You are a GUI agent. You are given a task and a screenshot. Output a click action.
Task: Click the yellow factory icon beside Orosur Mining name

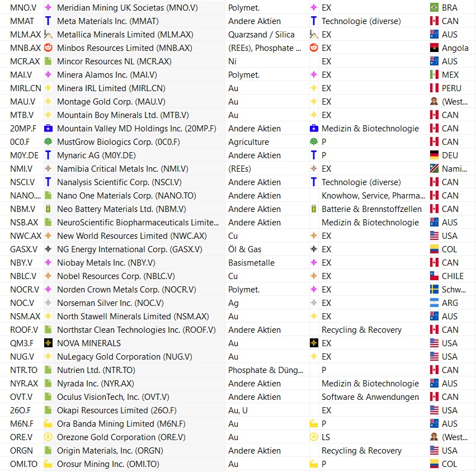[48, 464]
